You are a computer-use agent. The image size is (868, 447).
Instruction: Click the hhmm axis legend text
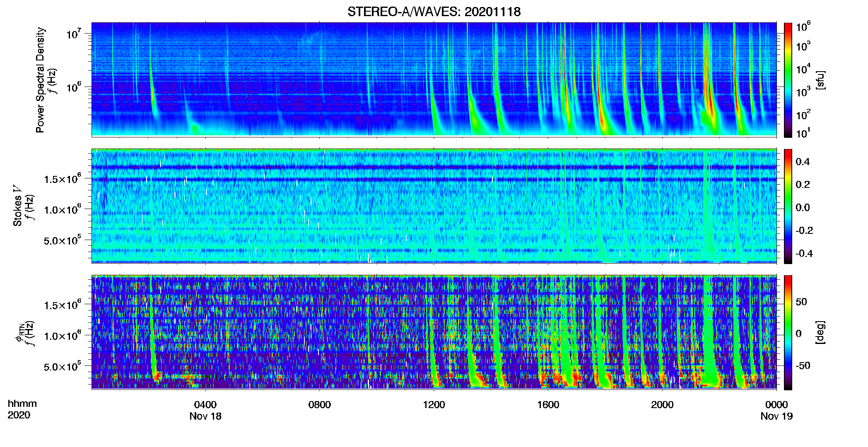click(22, 404)
